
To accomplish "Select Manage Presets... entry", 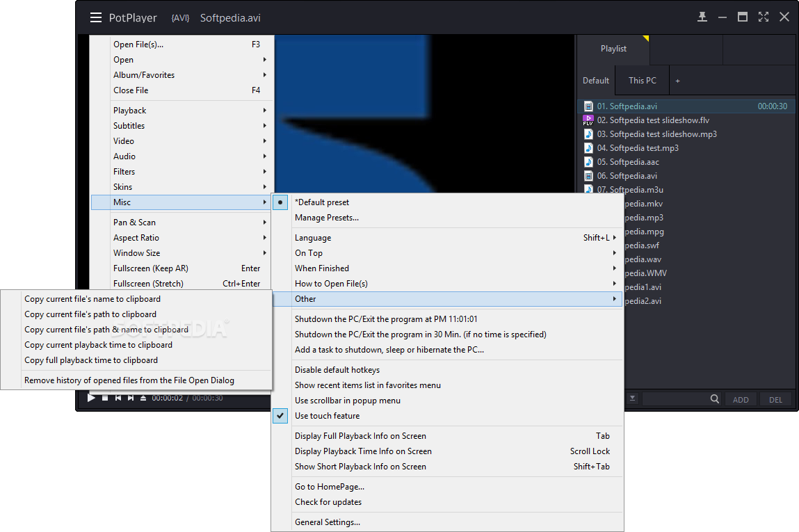I will [x=448, y=218].
